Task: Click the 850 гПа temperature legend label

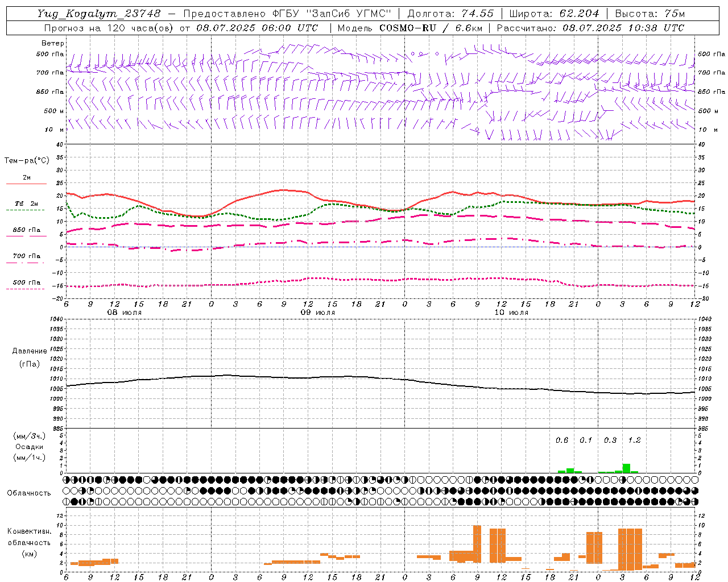Action: point(26,230)
